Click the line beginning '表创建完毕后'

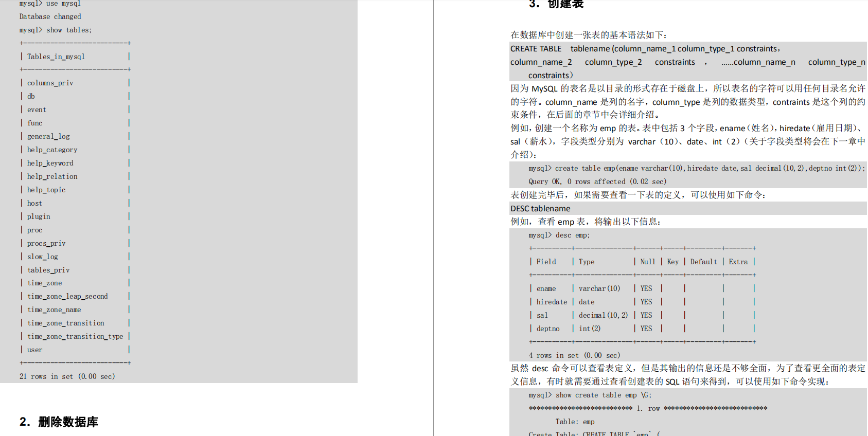(638, 195)
